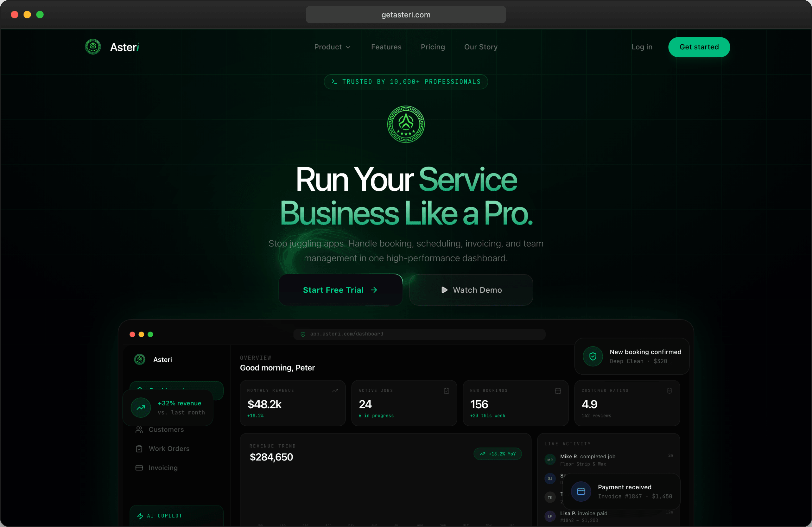Viewport: 812px width, 527px height.
Task: Click the +23 this week label
Action: pos(487,416)
